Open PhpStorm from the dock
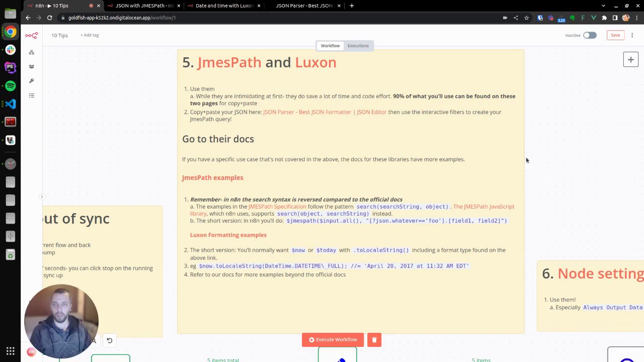Screen dimensions: 644x362 coord(10,67)
